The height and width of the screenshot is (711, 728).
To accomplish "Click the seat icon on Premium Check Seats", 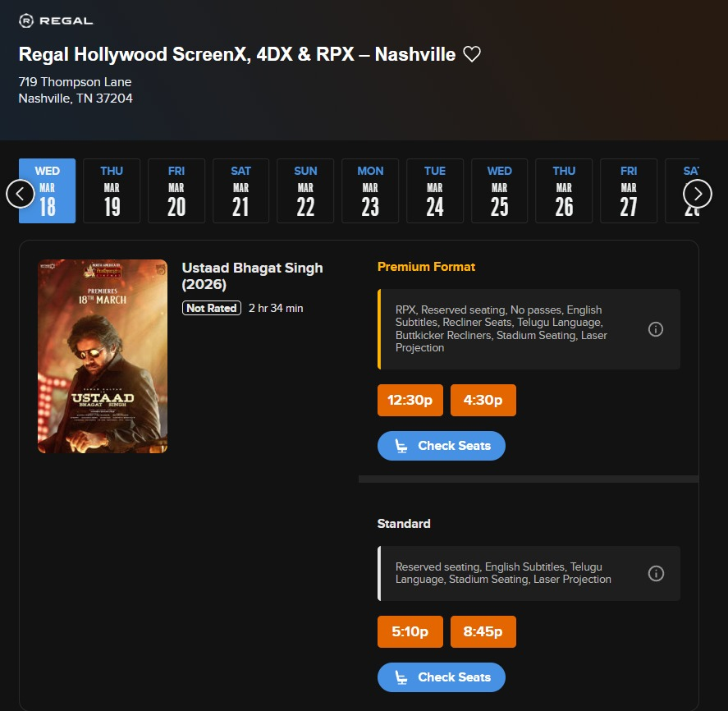I will (x=401, y=445).
